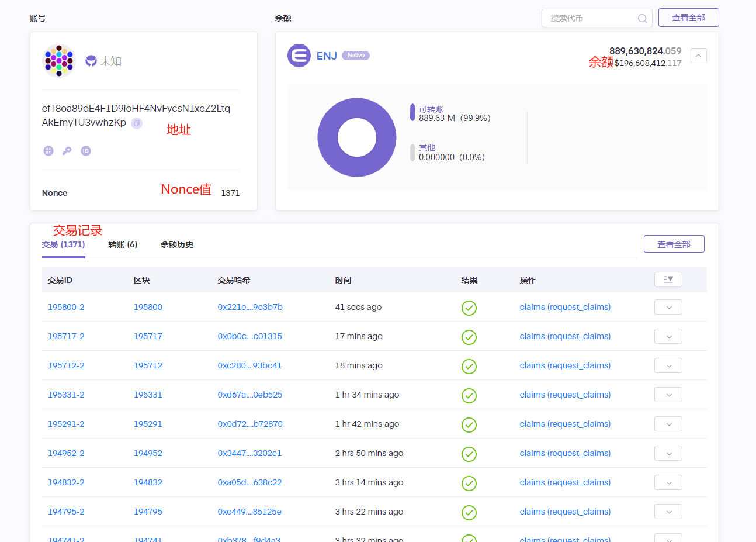Expand row for transaction 195331-2
756x542 pixels.
pos(668,395)
